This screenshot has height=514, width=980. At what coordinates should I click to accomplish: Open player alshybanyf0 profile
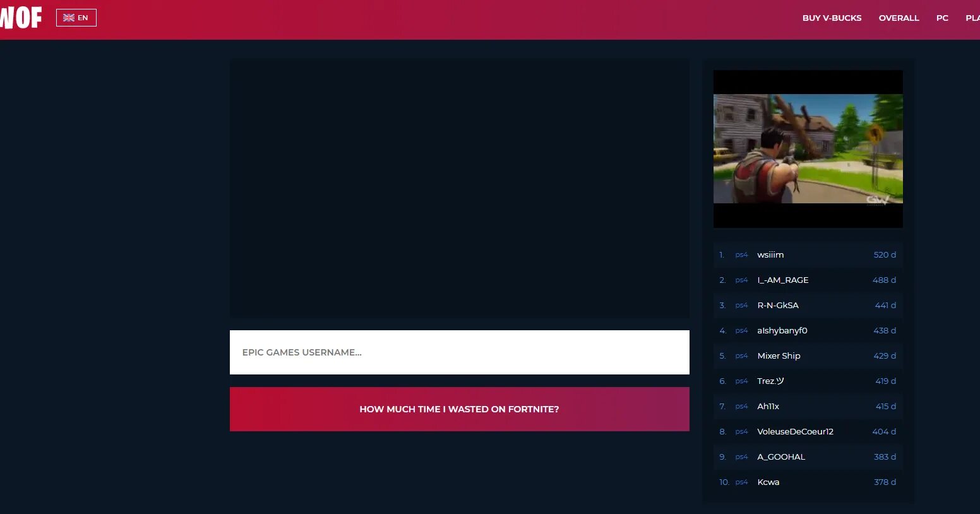click(x=782, y=331)
